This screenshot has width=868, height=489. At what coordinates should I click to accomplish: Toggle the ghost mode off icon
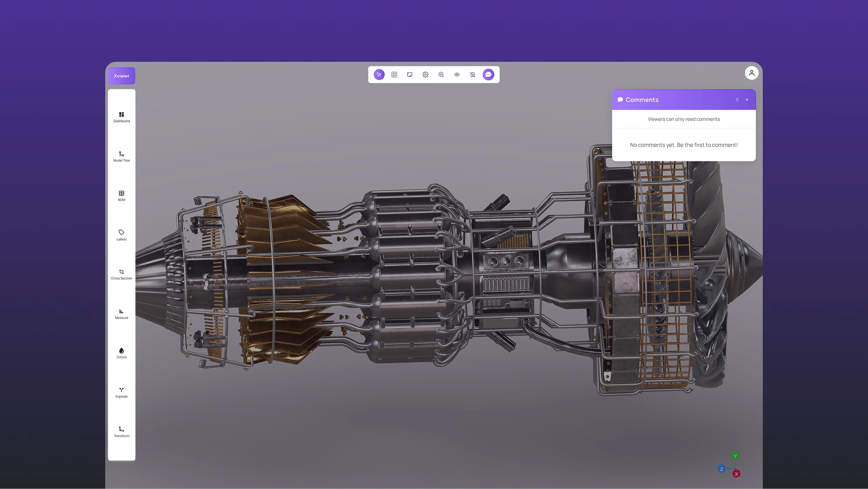point(473,75)
